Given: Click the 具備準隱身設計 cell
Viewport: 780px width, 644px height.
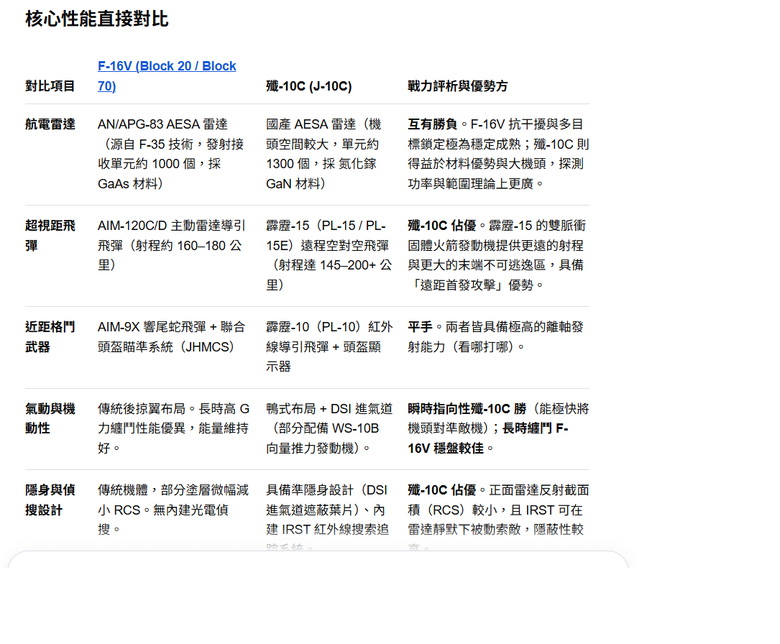Looking at the screenshot, I should pyautogui.click(x=327, y=517).
